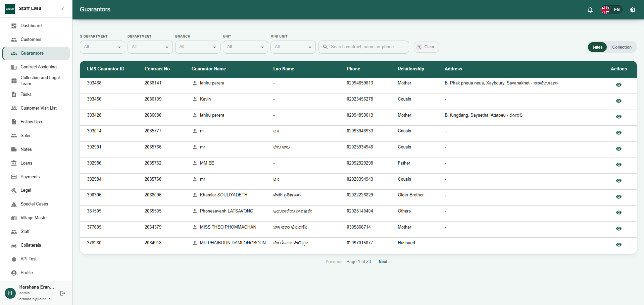View MISS THEO PHOMMACHAN eye icon
Image resolution: width=644 pixels, height=305 pixels.
click(x=619, y=229)
